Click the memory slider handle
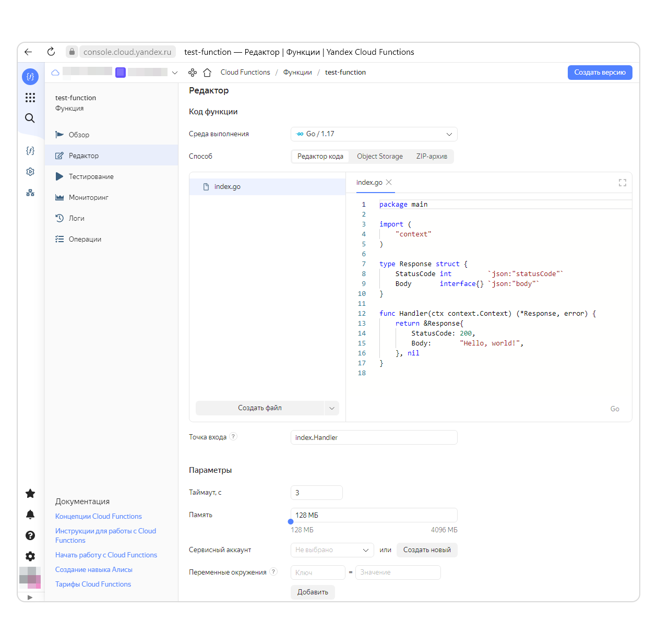Viewport: 657px width, 644px height. pos(291,521)
